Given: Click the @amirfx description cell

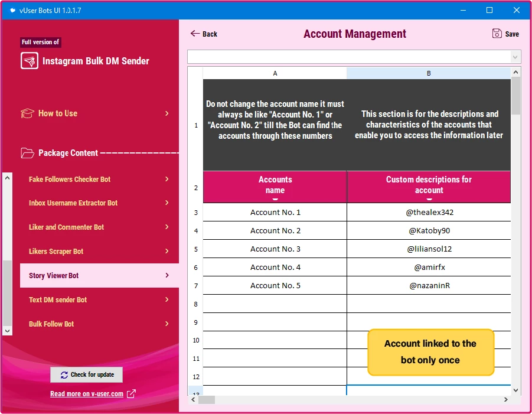Looking at the screenshot, I should 429,268.
